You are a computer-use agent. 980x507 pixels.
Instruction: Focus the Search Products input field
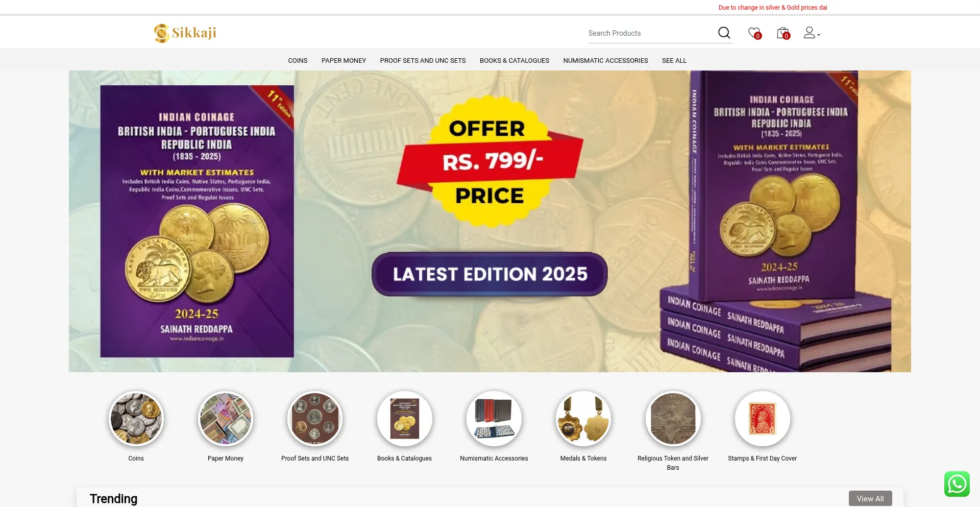click(651, 33)
